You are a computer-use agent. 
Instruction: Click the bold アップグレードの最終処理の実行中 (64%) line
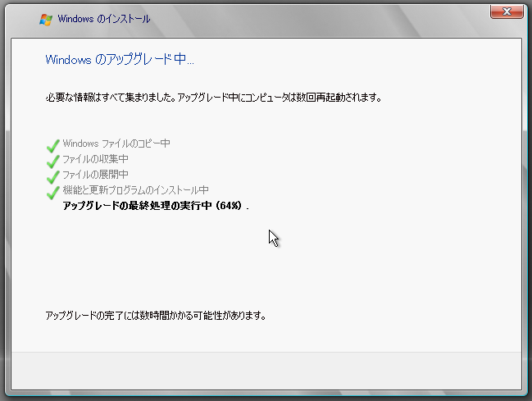tap(156, 206)
